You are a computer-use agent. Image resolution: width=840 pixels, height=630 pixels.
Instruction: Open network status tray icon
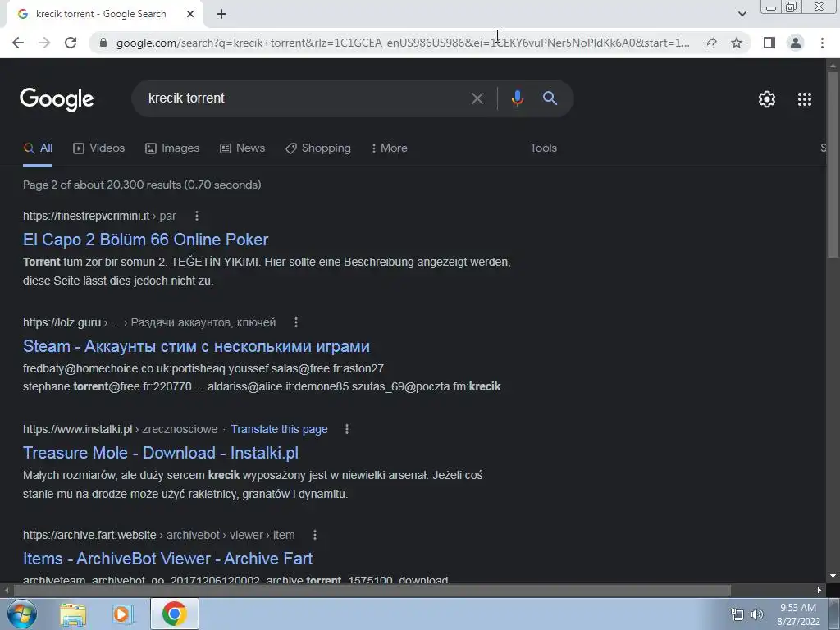coord(737,614)
